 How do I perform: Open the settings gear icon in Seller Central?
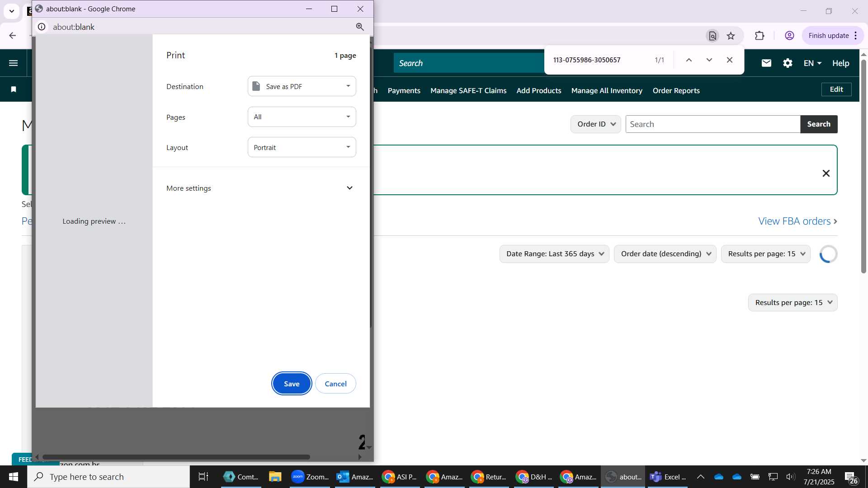coord(788,63)
